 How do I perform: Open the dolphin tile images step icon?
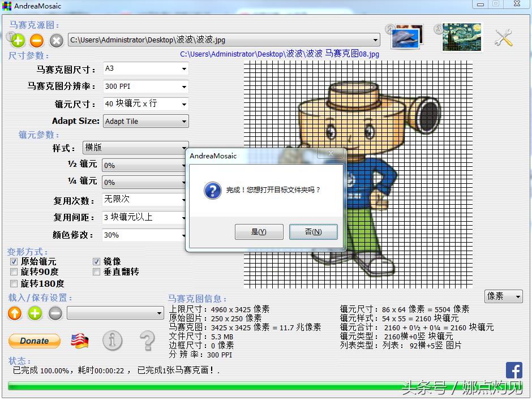pyautogui.click(x=407, y=37)
